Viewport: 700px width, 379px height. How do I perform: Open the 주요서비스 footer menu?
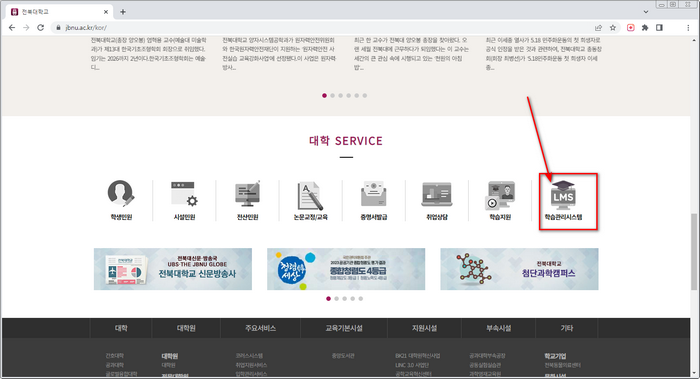click(260, 328)
